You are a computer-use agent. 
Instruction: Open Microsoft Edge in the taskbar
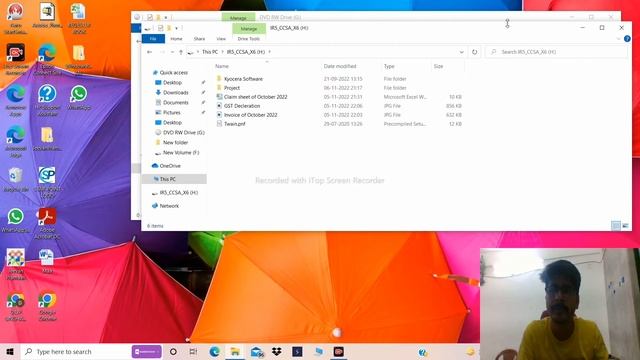[x=215, y=351]
